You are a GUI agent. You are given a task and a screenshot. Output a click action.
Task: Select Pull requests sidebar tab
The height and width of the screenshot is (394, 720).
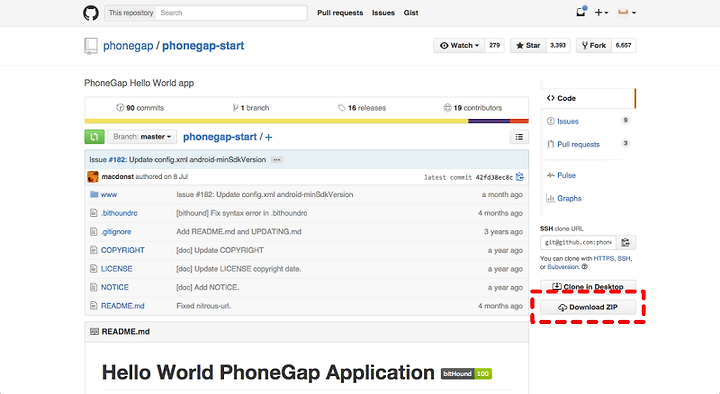(588, 144)
